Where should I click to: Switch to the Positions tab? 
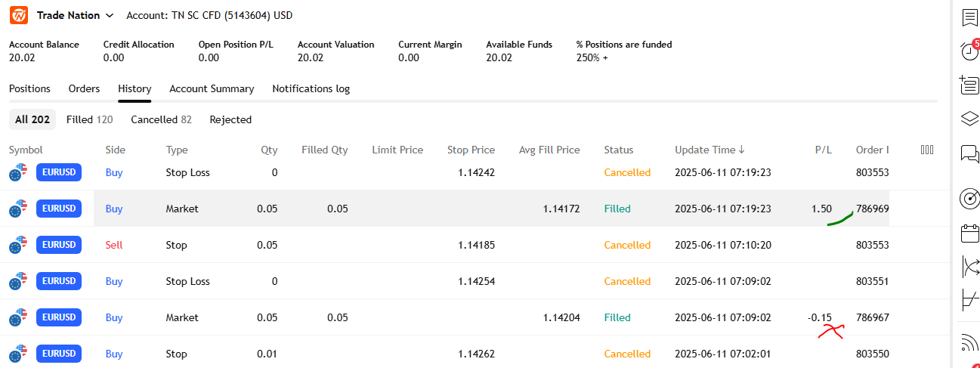29,88
